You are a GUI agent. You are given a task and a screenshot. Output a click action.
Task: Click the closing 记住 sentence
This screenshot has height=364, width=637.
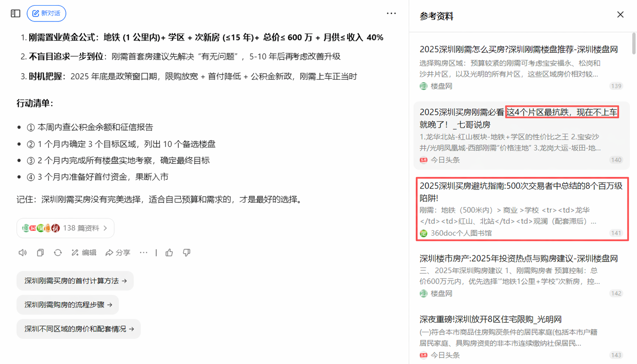tap(161, 199)
